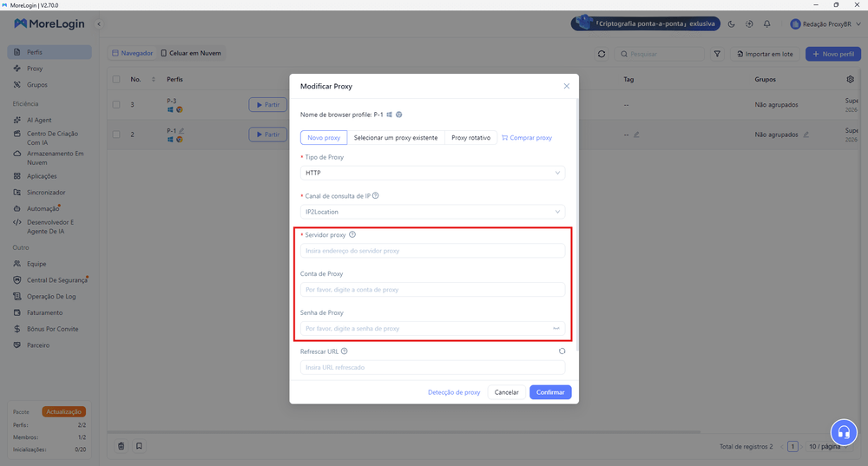Expand the Tipo de Proxy dropdown
The width and height of the screenshot is (868, 466).
coord(432,173)
